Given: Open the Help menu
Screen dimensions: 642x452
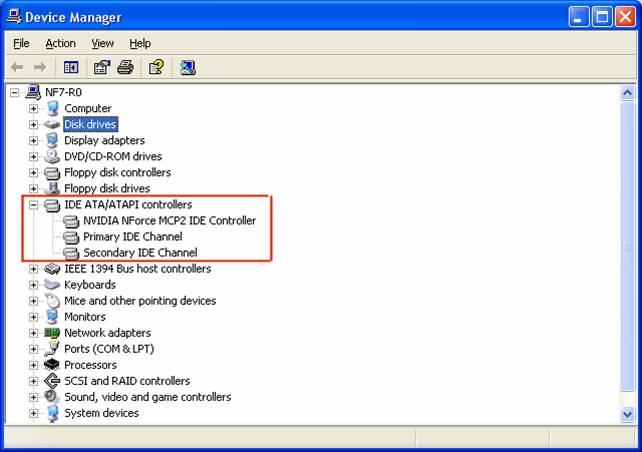Looking at the screenshot, I should [x=140, y=43].
